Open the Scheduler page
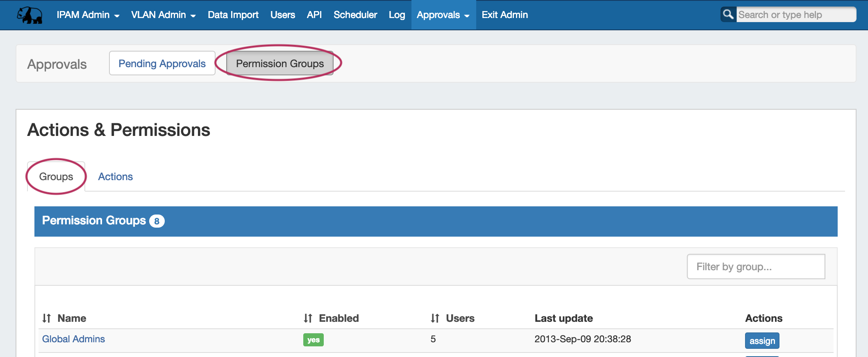 (x=355, y=15)
